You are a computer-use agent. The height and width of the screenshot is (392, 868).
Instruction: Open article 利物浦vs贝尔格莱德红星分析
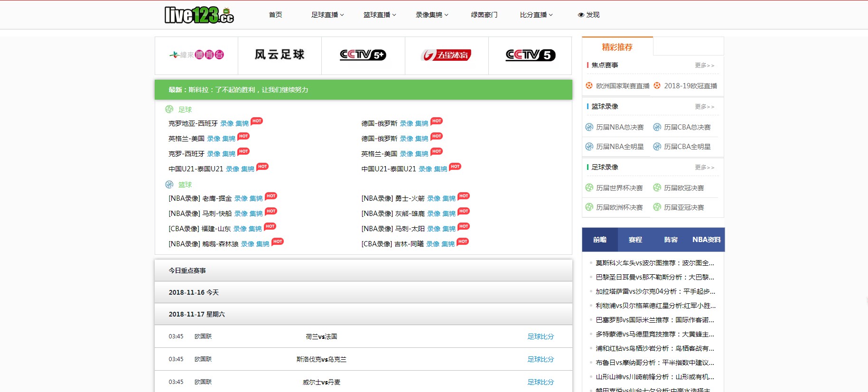(x=656, y=306)
